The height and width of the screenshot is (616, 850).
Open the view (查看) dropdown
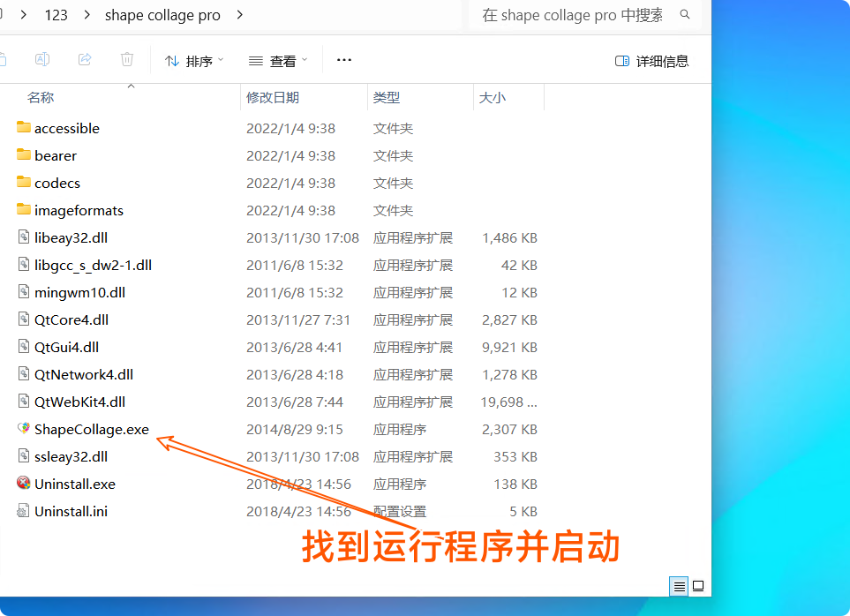coord(277,61)
